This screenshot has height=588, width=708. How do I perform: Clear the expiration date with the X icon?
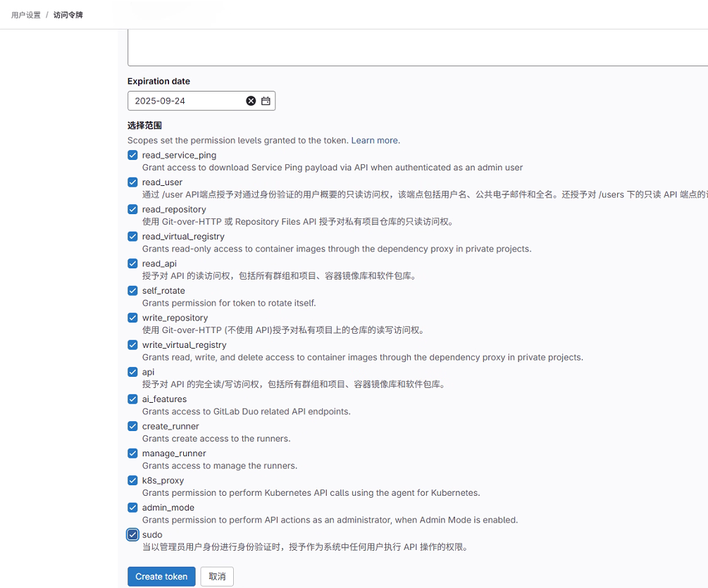tap(251, 101)
